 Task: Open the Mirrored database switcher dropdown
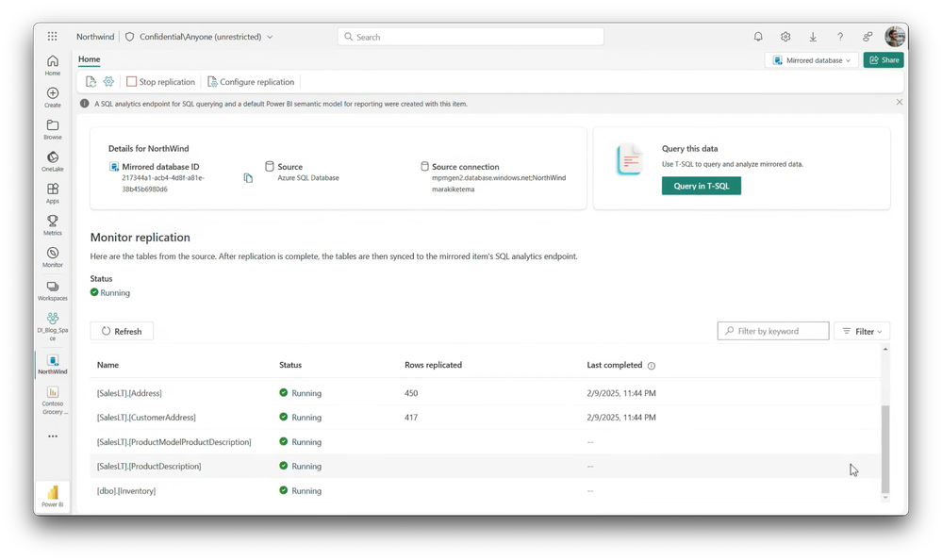click(x=812, y=60)
